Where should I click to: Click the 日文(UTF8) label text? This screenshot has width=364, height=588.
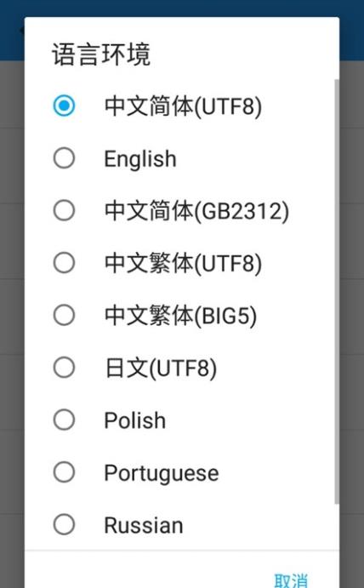161,368
